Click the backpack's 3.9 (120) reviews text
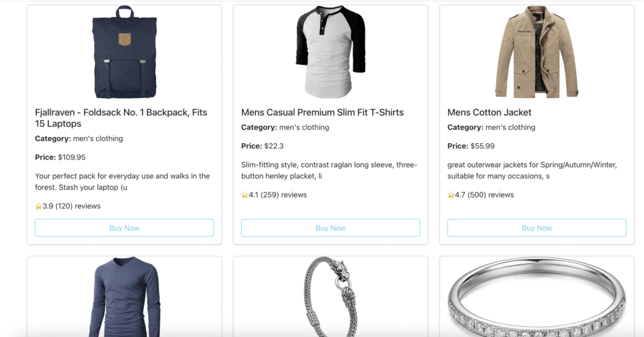Image resolution: width=644 pixels, height=337 pixels. click(x=72, y=206)
